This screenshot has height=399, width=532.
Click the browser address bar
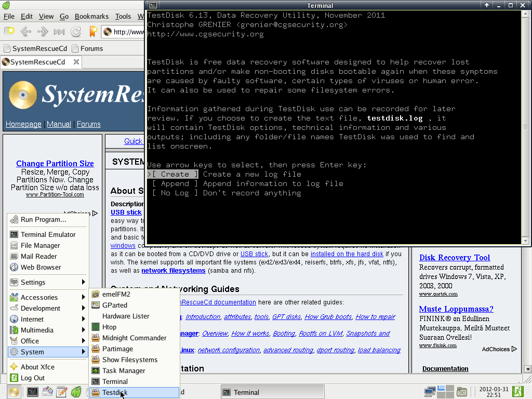tap(123, 32)
